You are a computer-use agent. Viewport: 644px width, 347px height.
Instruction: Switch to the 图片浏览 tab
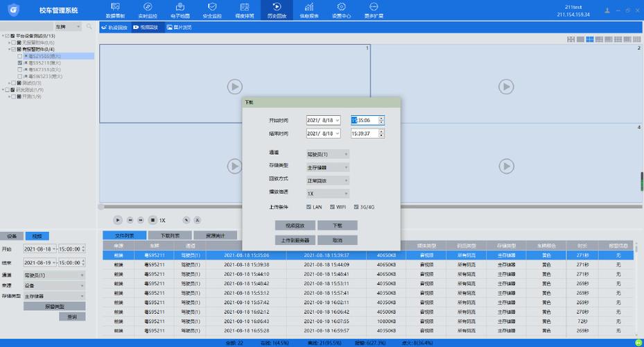point(180,28)
